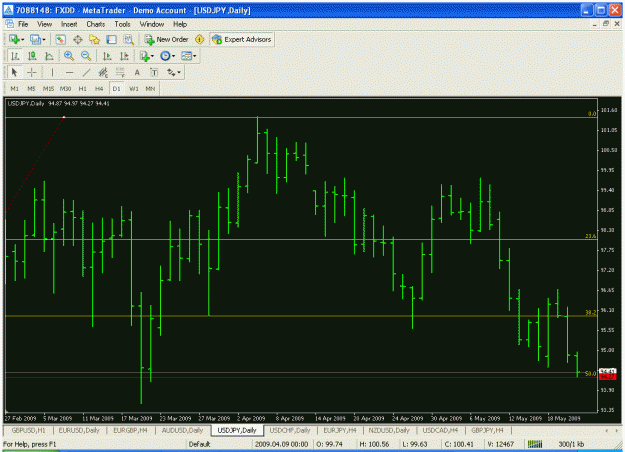Open the Charts menu
Image resolution: width=625 pixels, height=452 pixels.
[x=96, y=24]
